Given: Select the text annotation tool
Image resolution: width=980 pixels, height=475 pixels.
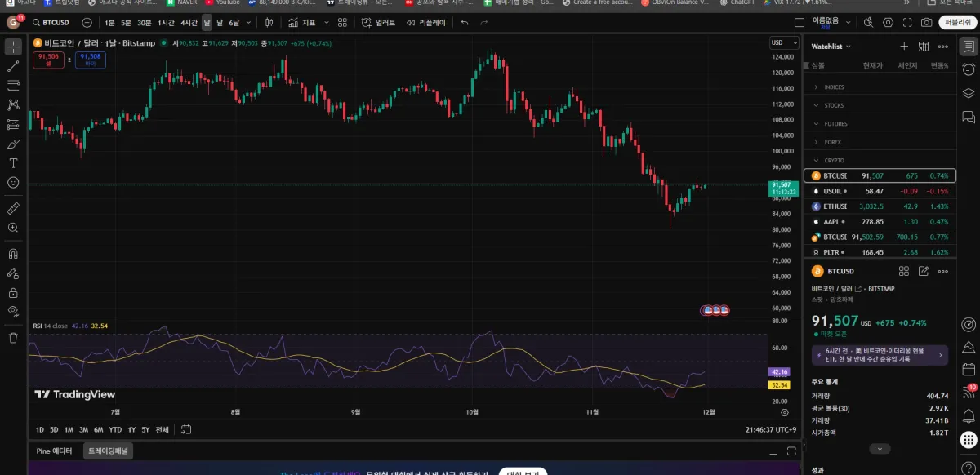Looking at the screenshot, I should coord(13,163).
